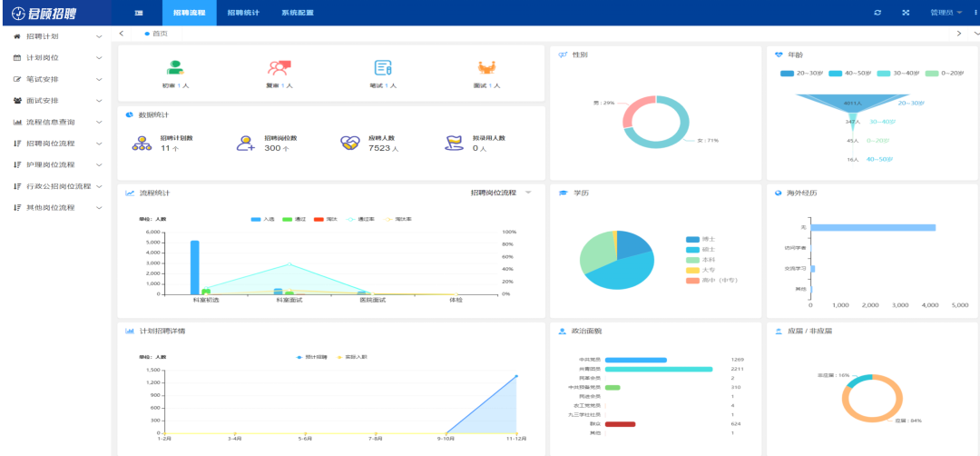980x456 pixels.
Task: Toggle fullscreen with the expand icon
Action: pyautogui.click(x=905, y=13)
